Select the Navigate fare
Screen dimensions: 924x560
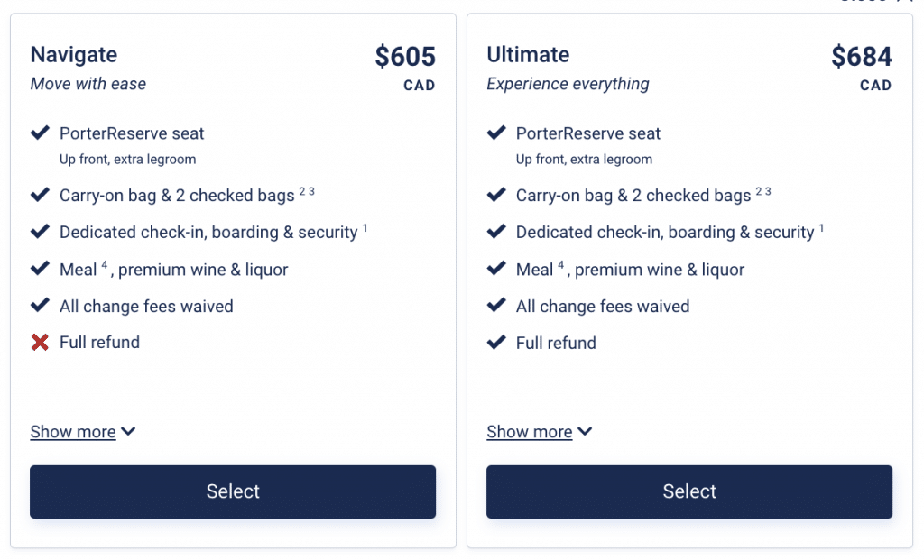point(232,491)
